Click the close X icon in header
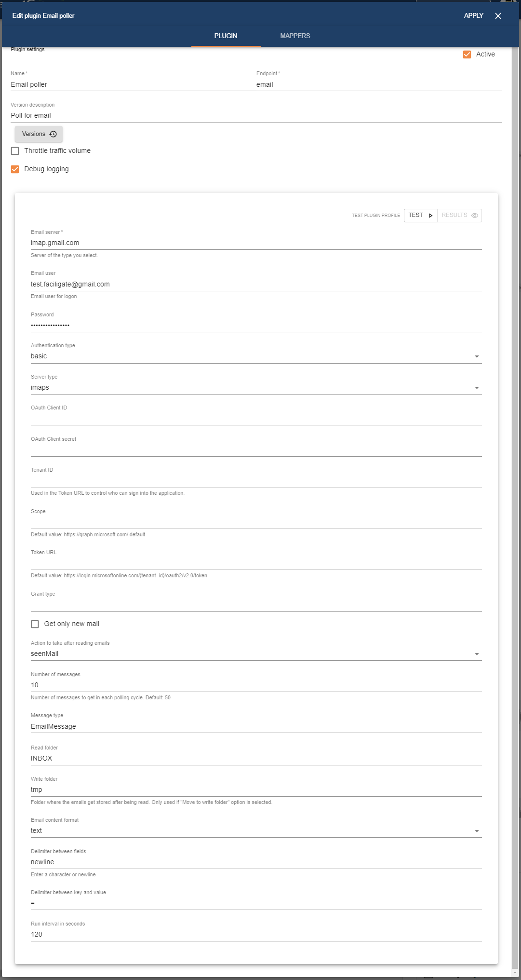The width and height of the screenshot is (521, 980). point(498,16)
